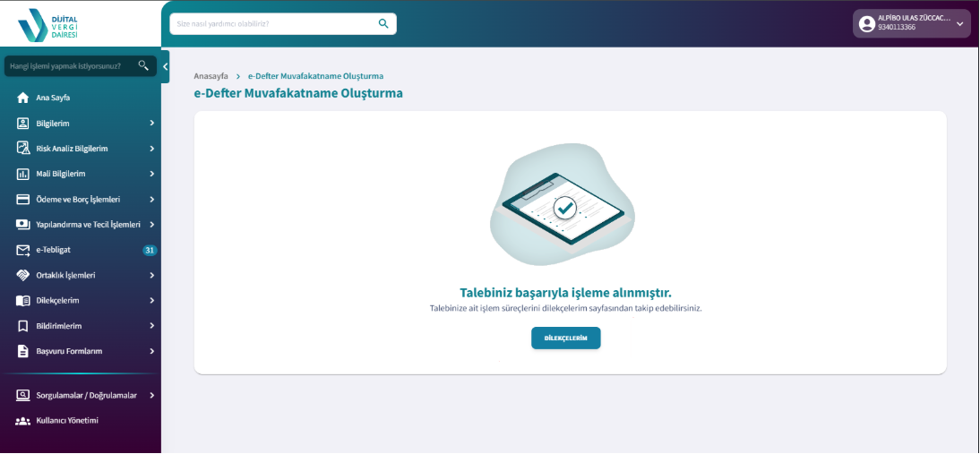Click the Kullanıcı Yönetimi people icon
The image size is (980, 454).
click(23, 421)
